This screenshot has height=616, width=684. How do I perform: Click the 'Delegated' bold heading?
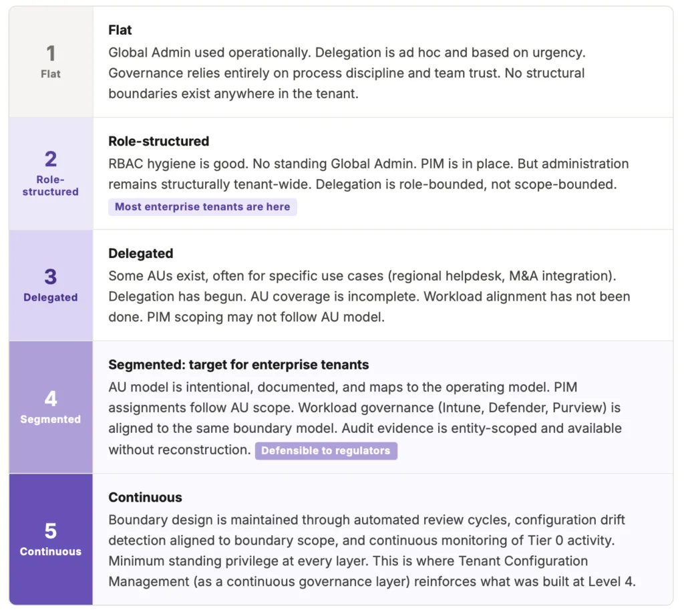pyautogui.click(x=141, y=254)
